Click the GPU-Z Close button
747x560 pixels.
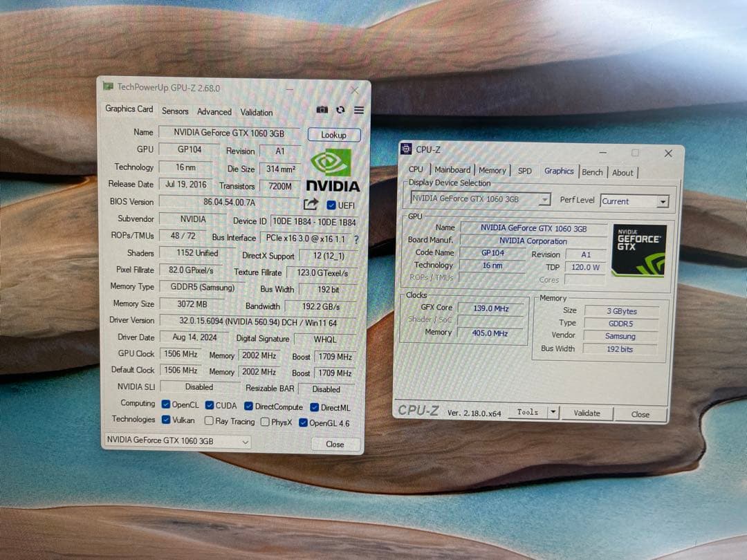[335, 444]
